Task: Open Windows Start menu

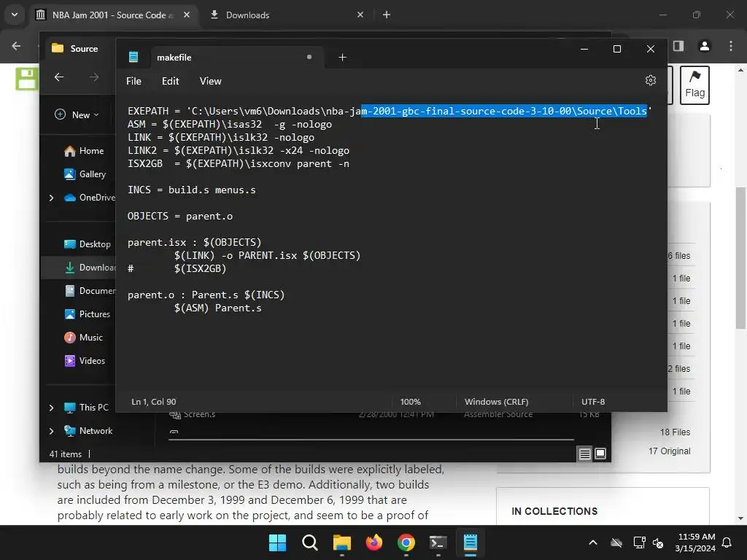Action: click(x=277, y=542)
